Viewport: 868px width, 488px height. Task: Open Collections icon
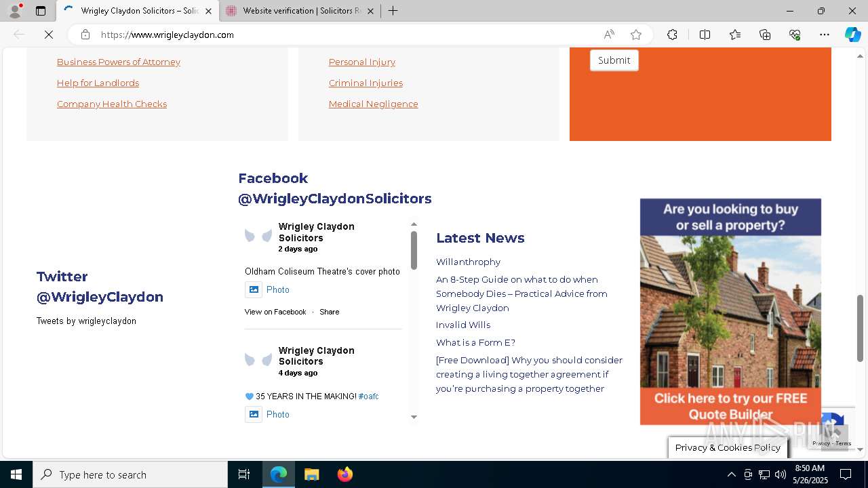[x=765, y=35]
